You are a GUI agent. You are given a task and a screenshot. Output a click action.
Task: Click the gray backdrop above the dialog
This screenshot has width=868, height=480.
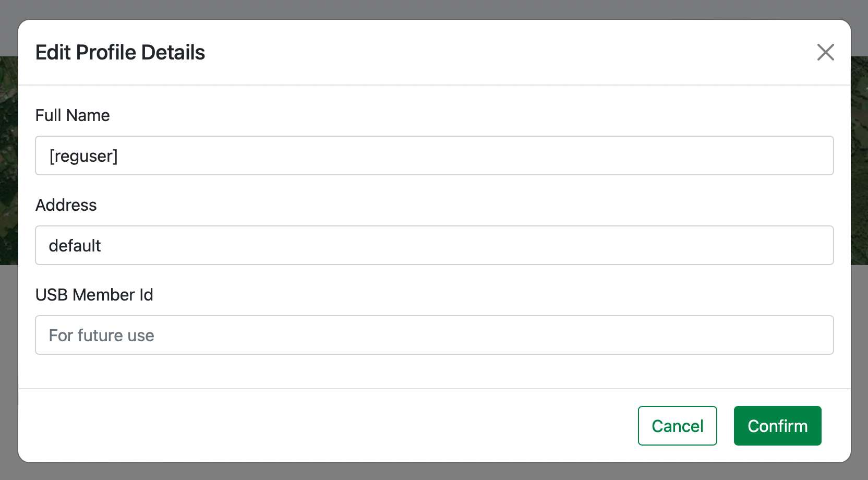click(434, 8)
